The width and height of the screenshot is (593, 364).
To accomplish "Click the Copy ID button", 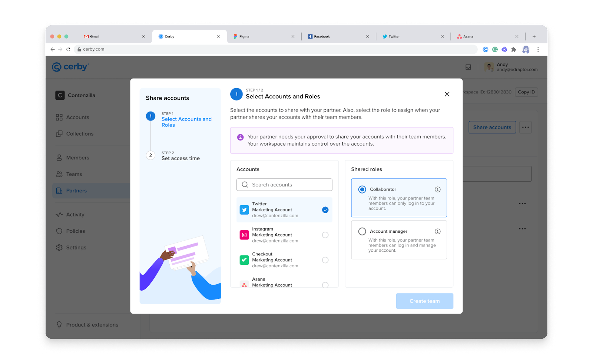I will (x=526, y=92).
